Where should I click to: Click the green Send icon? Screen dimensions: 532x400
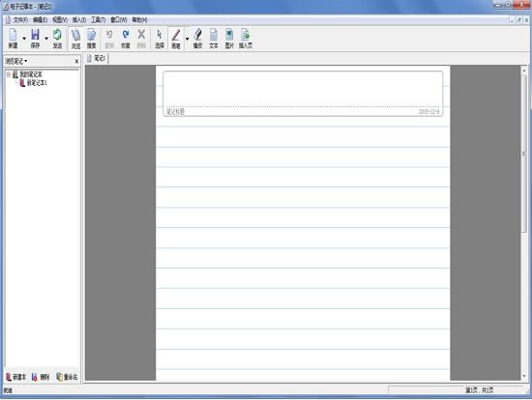[57, 39]
